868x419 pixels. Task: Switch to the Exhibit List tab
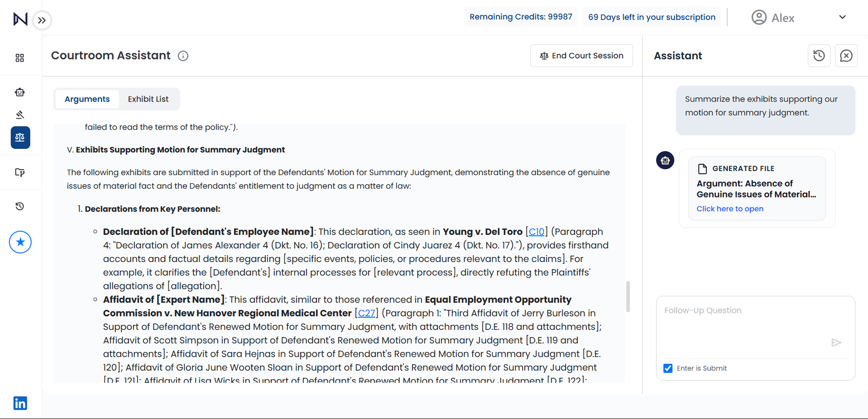(148, 99)
